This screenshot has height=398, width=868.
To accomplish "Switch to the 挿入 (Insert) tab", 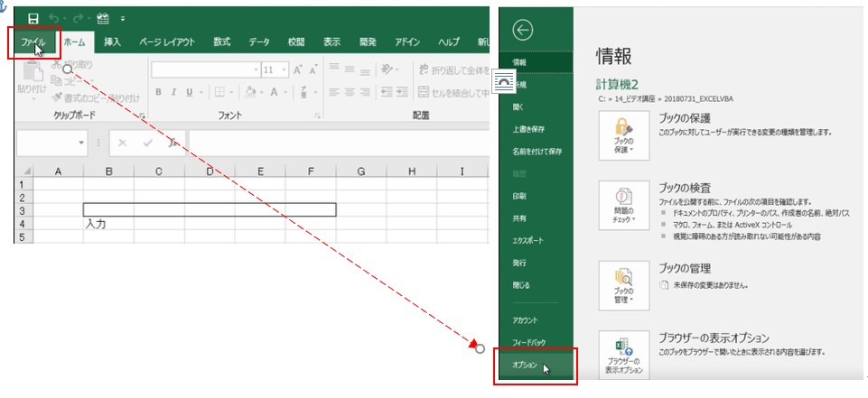I will click(x=112, y=42).
